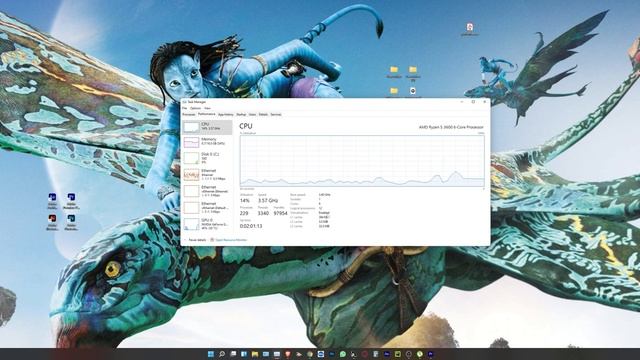The width and height of the screenshot is (640, 360).
Task: Open taskbar Search
Action: [222, 354]
